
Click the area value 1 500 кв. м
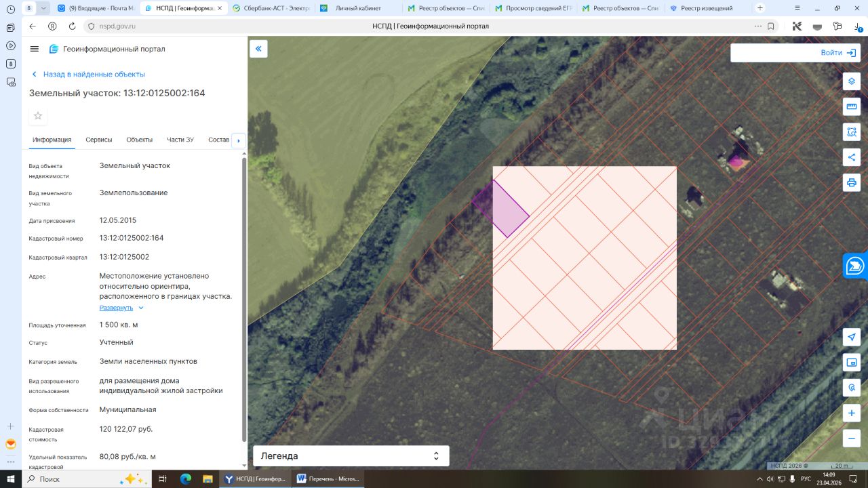click(119, 325)
